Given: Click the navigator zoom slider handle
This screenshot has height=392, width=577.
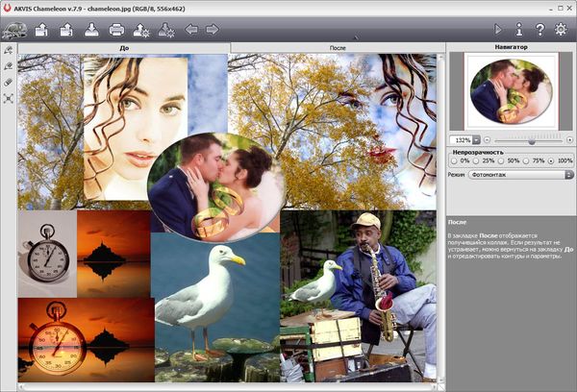Looking at the screenshot, I should tap(530, 140).
